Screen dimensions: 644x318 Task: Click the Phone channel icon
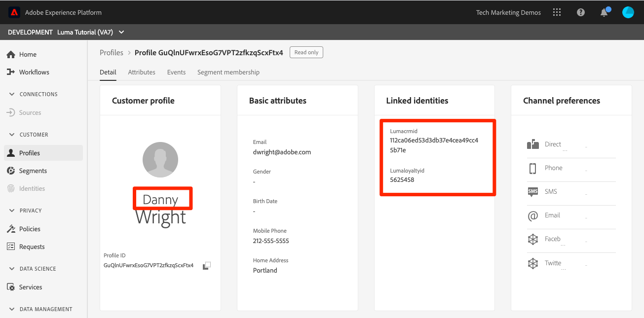coord(533,168)
